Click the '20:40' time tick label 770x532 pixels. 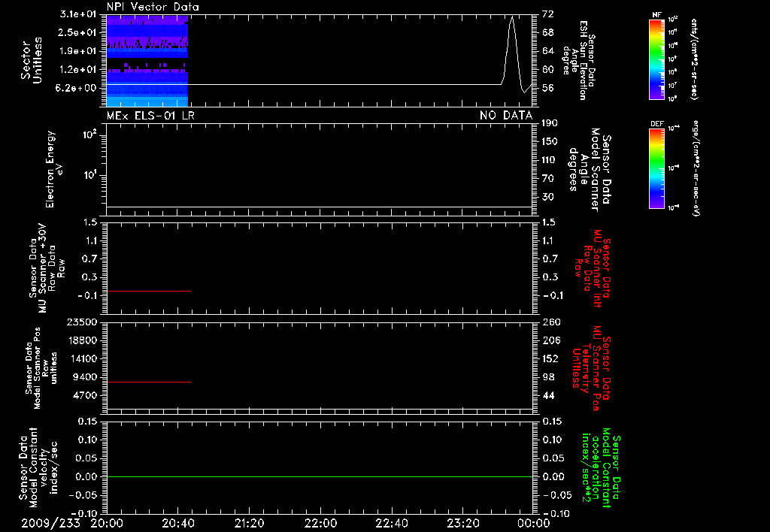pyautogui.click(x=177, y=523)
